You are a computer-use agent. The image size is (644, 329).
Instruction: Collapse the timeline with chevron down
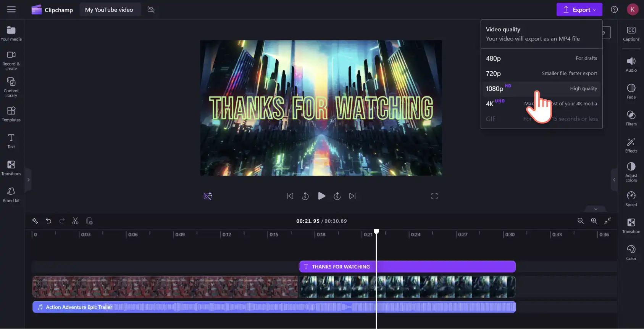pyautogui.click(x=596, y=209)
